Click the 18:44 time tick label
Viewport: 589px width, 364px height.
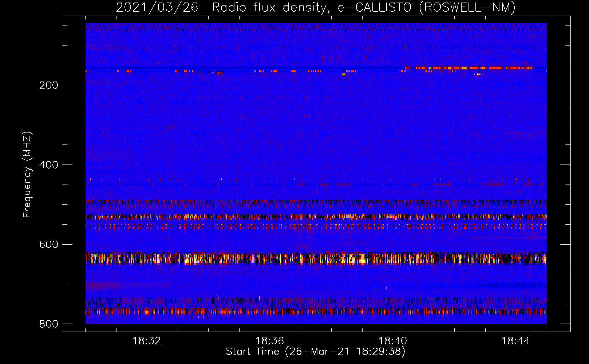pos(516,341)
